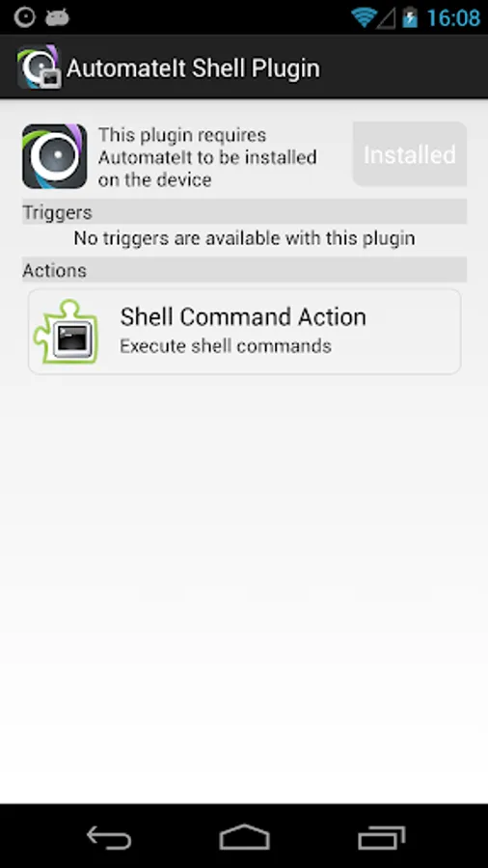Screen dimensions: 488x868
Task: Select the Triggers section header
Action: click(245, 212)
